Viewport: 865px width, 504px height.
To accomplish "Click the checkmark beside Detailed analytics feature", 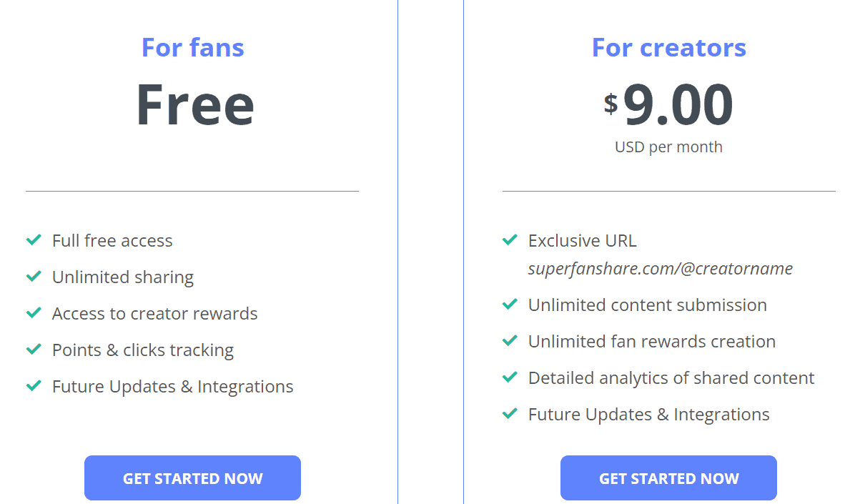I will point(509,377).
